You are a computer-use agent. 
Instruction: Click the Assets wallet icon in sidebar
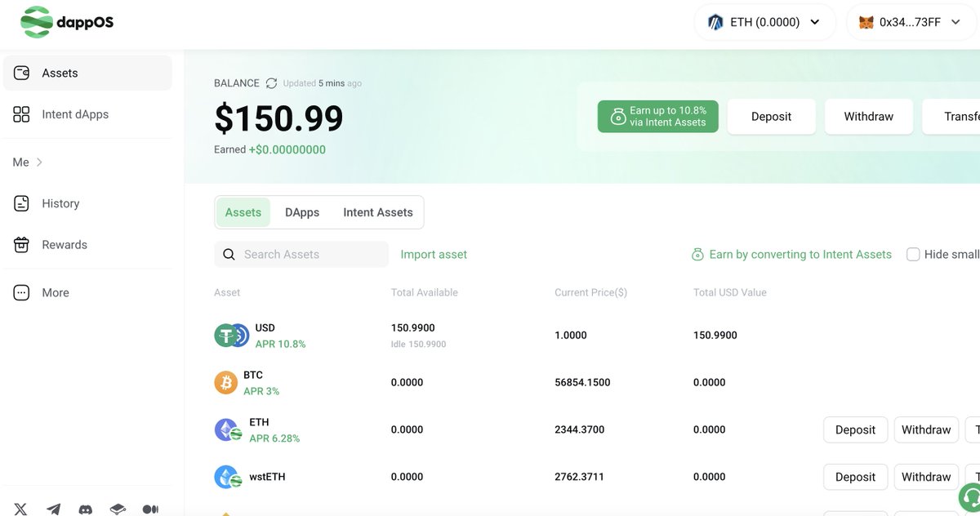tap(22, 73)
